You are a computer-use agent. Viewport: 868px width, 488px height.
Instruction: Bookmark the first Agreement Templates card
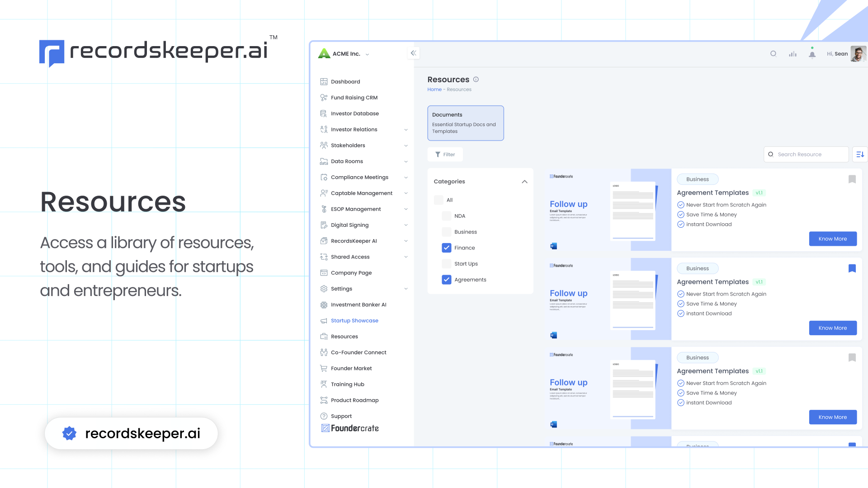coord(852,179)
